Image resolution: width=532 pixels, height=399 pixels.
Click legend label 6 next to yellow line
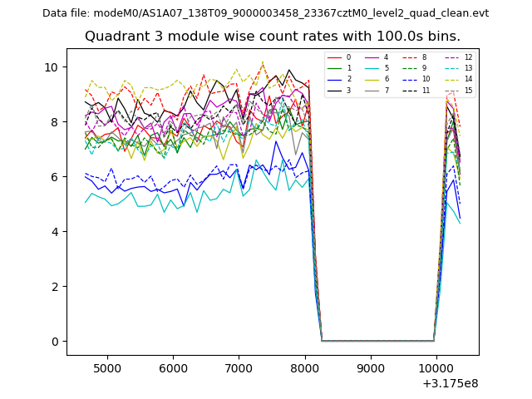[387, 79]
